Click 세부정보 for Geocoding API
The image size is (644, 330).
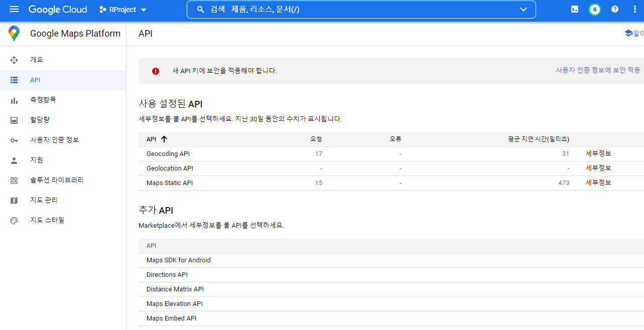(598, 153)
